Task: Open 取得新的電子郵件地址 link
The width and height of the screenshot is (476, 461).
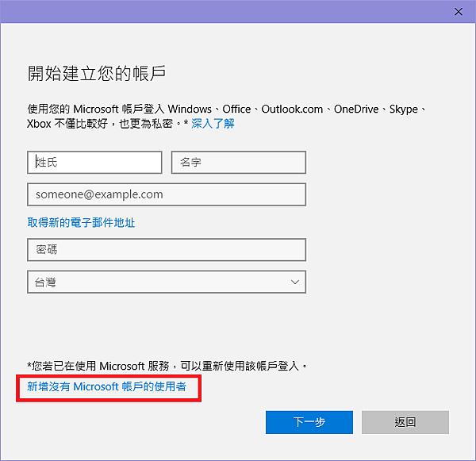Action: pos(81,223)
